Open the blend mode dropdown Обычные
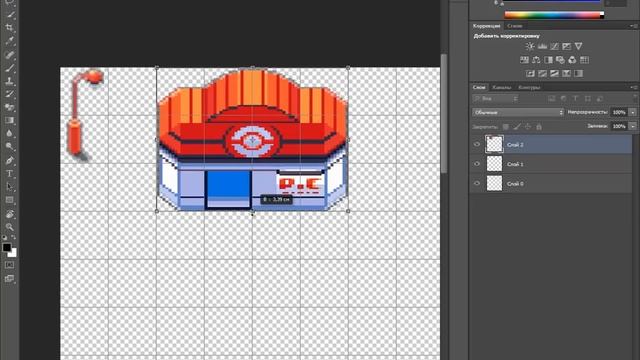640x360 pixels. 518,112
